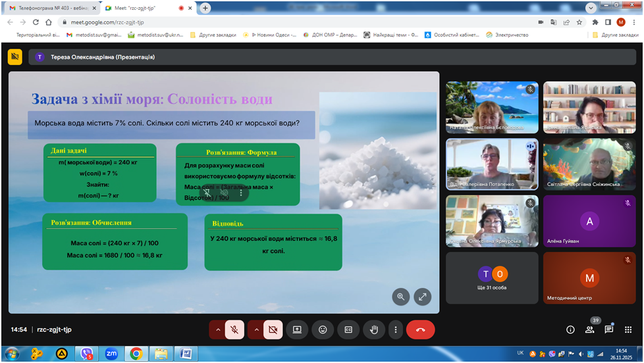This screenshot has width=644, height=363.
Task: Zoom in on the presentation with magnifier
Action: click(x=401, y=297)
